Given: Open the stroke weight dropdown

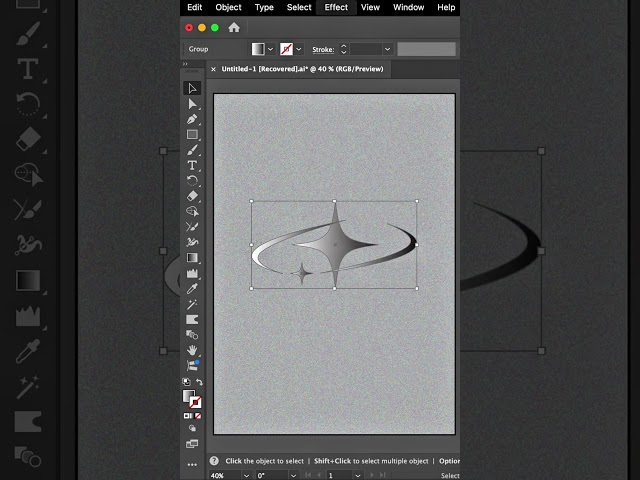Looking at the screenshot, I should 387,49.
